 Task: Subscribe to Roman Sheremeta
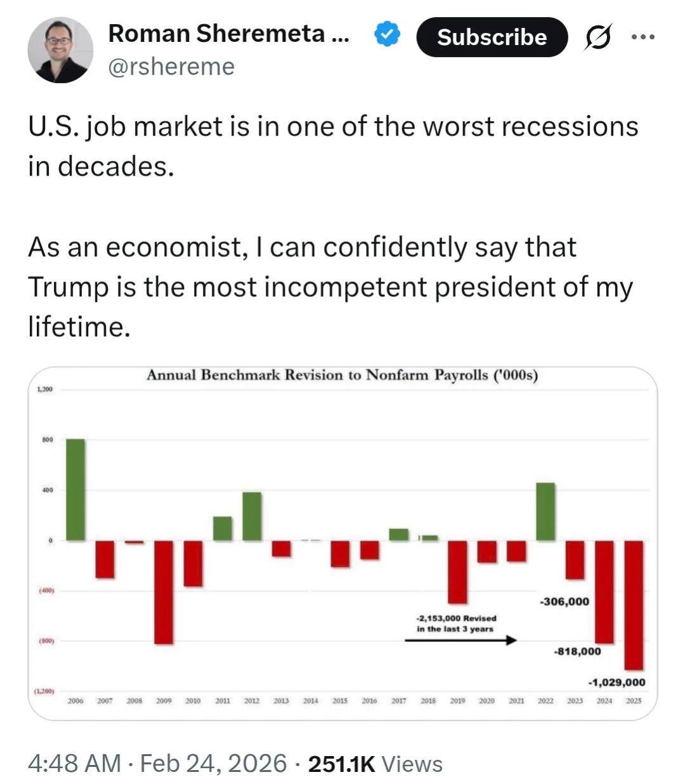492,37
